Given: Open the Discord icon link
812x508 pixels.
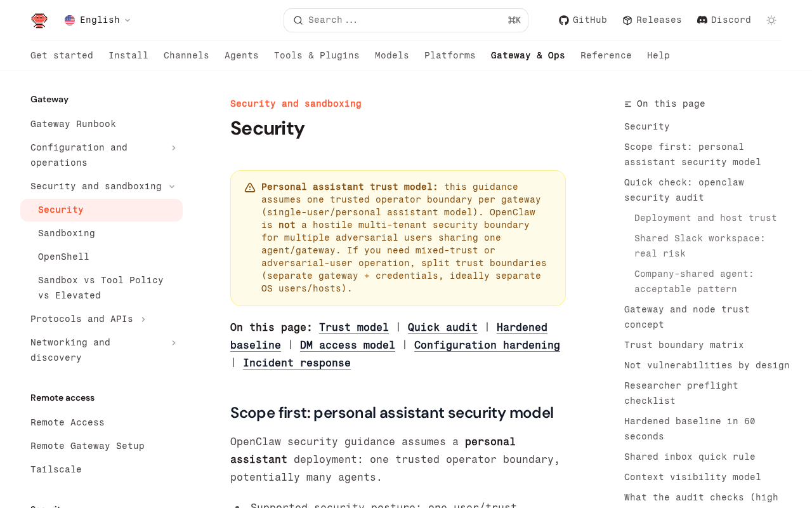Looking at the screenshot, I should tap(702, 20).
